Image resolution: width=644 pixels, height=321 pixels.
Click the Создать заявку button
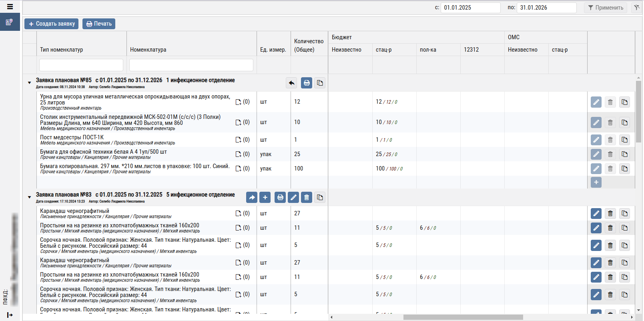51,24
